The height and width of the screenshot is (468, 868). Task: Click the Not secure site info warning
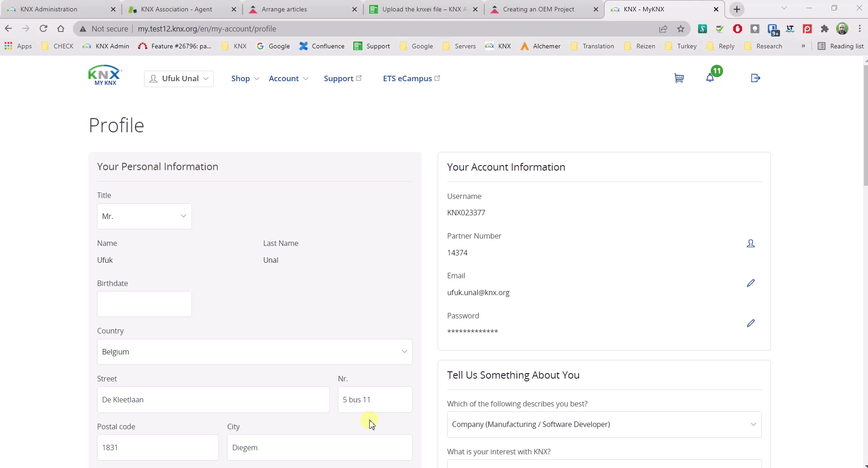click(x=104, y=29)
